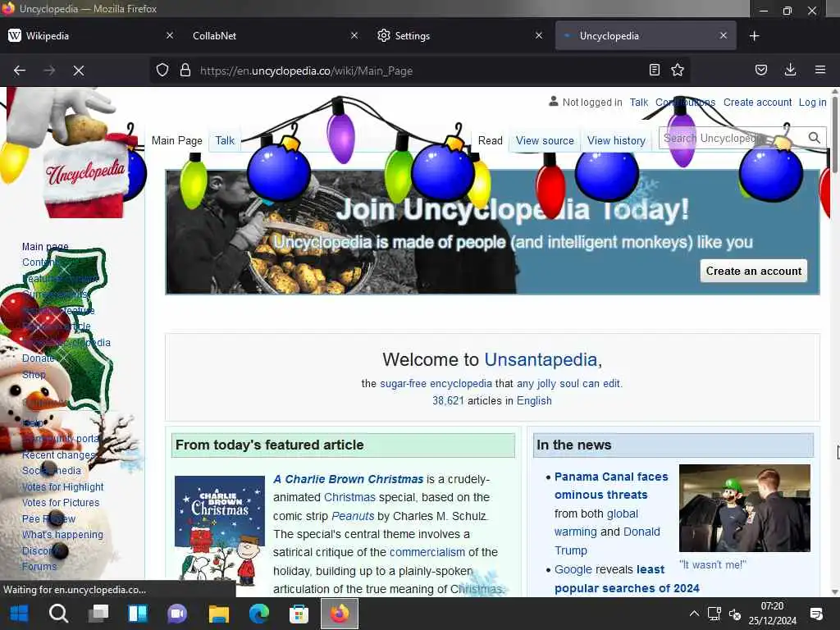Open Windows Start menu
Viewport: 840px width, 630px height.
coord(20,614)
